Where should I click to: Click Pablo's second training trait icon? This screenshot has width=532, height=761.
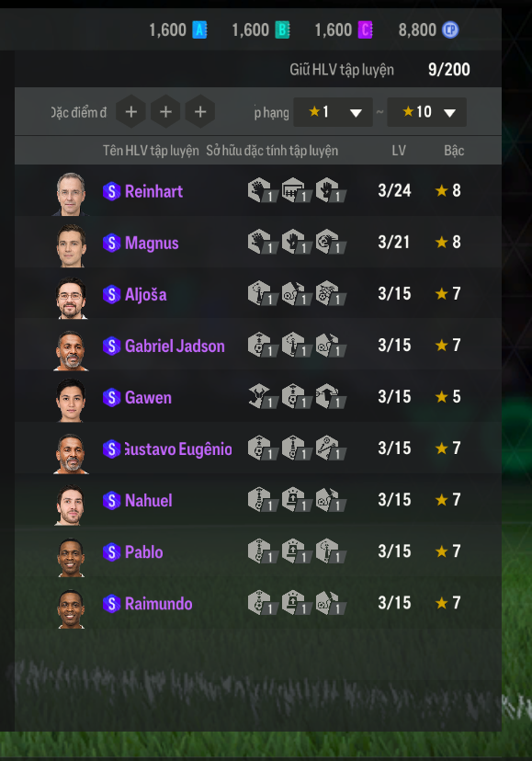[296, 551]
